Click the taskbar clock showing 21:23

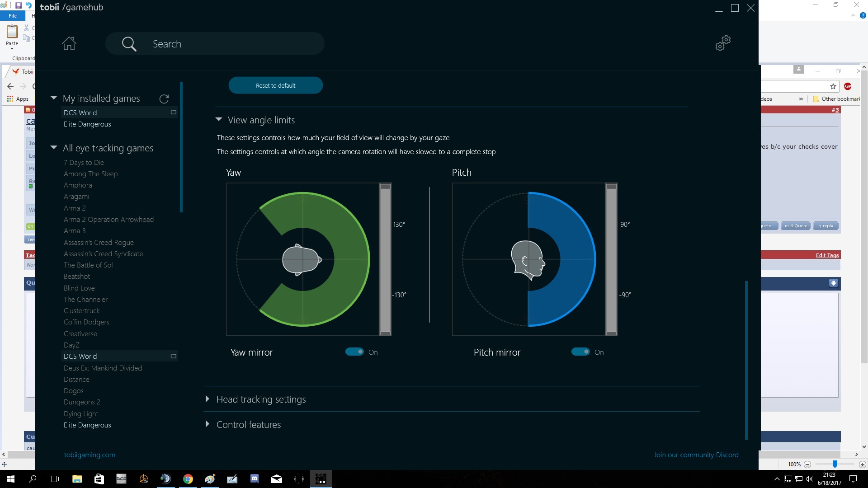[829, 479]
